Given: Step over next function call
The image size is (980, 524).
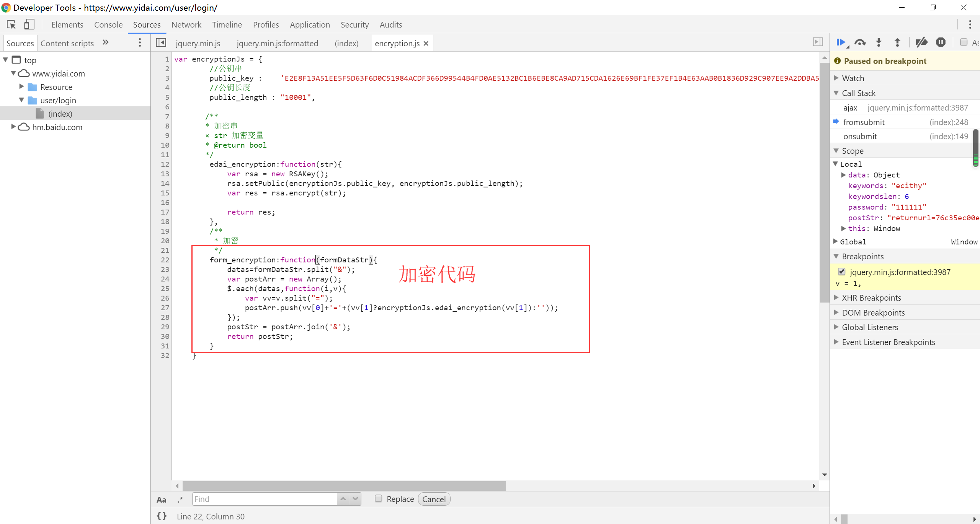Looking at the screenshot, I should [860, 42].
